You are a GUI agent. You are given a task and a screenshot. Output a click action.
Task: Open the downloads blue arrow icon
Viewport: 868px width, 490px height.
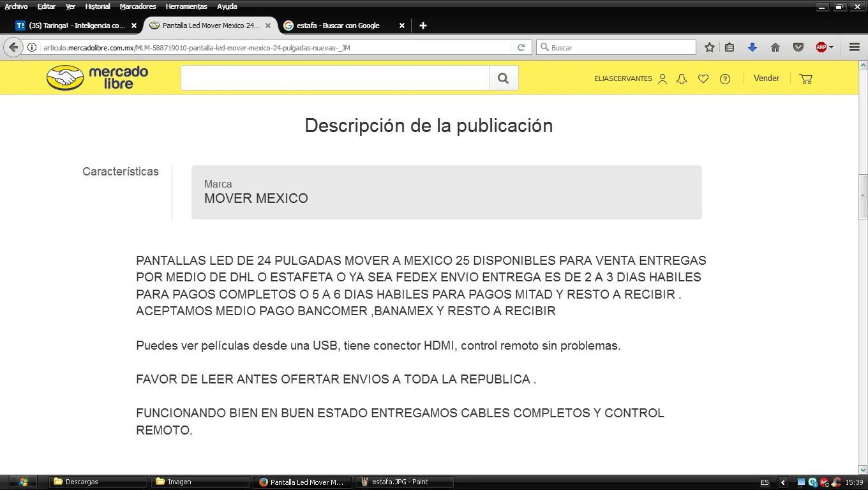[x=752, y=47]
